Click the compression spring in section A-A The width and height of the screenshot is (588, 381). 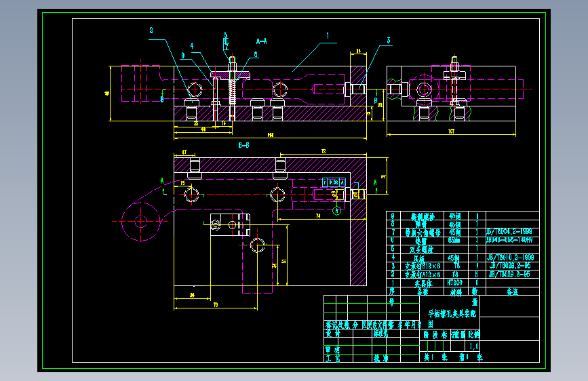tap(233, 92)
